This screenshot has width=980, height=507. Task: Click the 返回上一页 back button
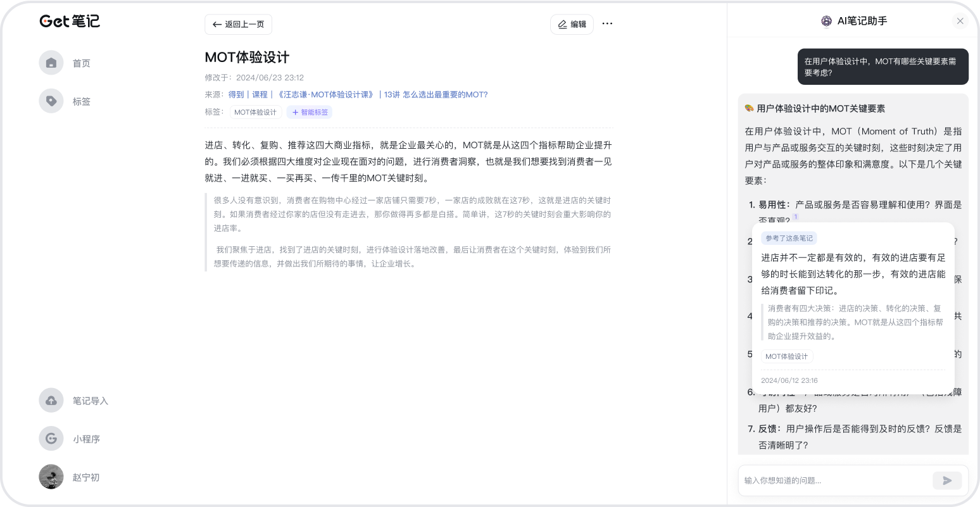pos(238,24)
